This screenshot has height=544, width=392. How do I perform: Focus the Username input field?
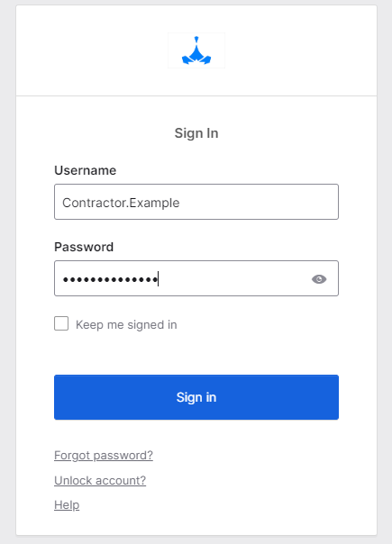pyautogui.click(x=196, y=202)
